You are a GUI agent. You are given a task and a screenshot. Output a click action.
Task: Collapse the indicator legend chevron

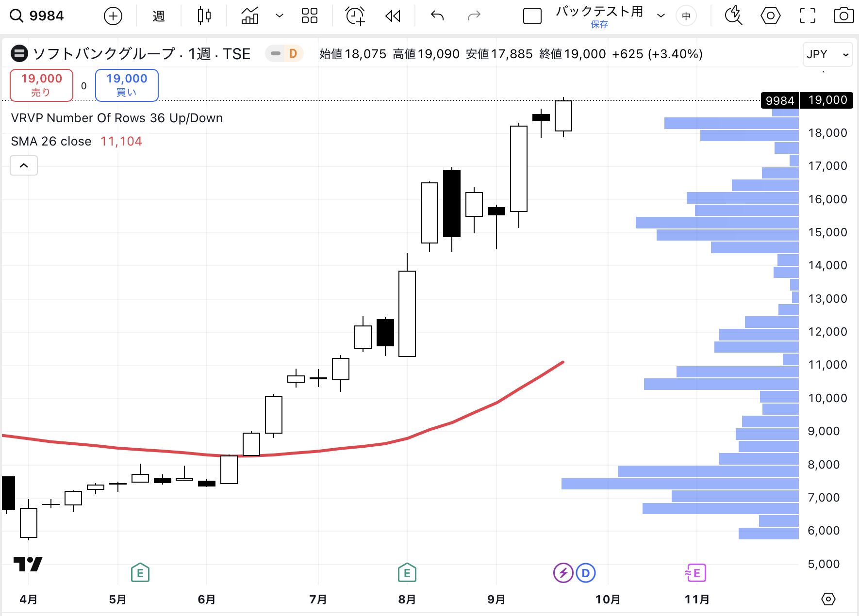(x=24, y=166)
